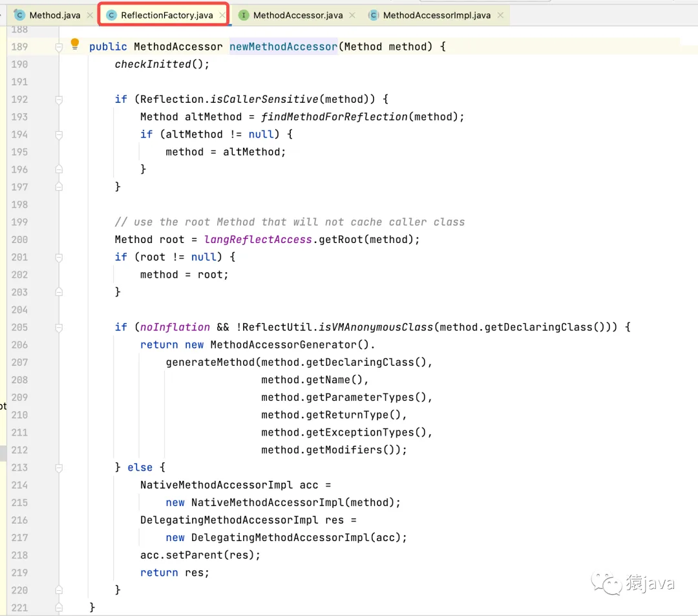Click the MethodAccessor.java interface icon

[244, 15]
